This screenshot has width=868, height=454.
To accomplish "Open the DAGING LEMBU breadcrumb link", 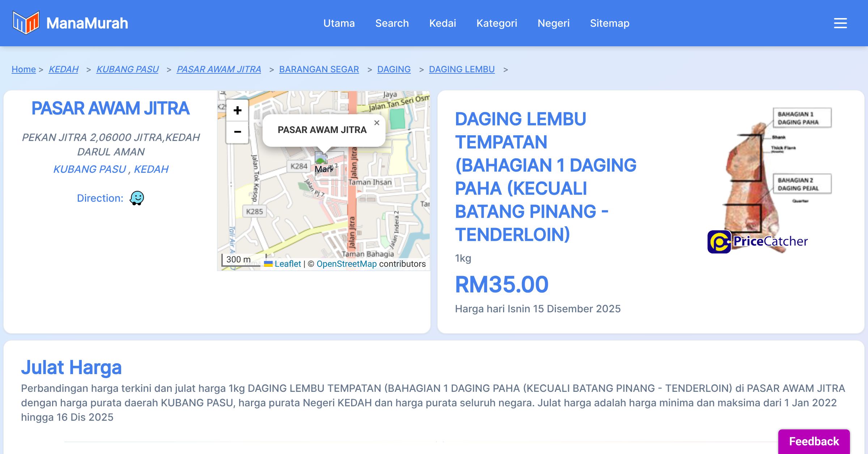I will coord(461,69).
